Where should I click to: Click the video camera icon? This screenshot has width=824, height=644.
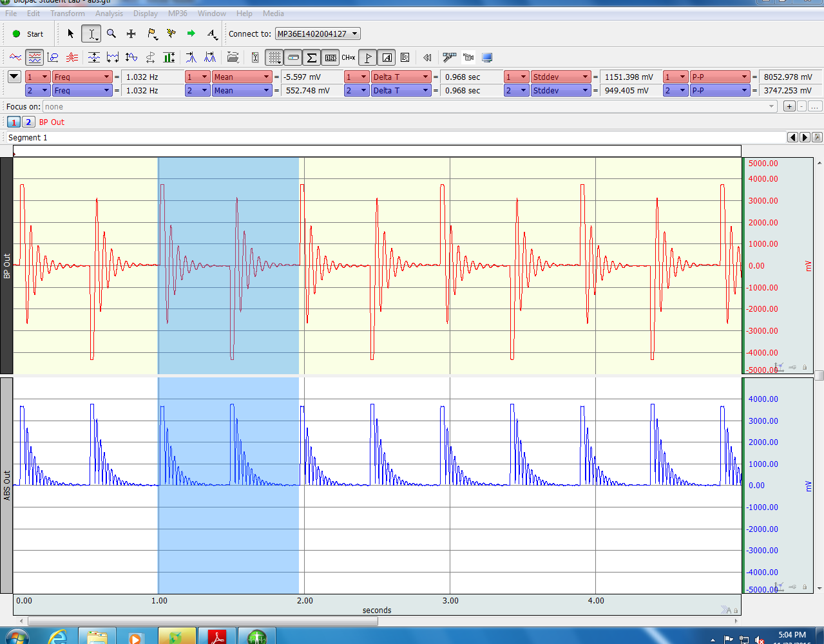point(468,57)
